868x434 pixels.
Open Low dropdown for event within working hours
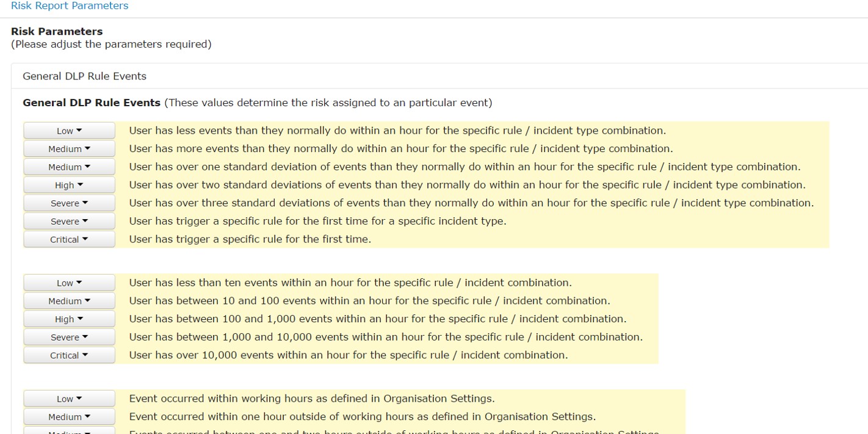pos(69,399)
